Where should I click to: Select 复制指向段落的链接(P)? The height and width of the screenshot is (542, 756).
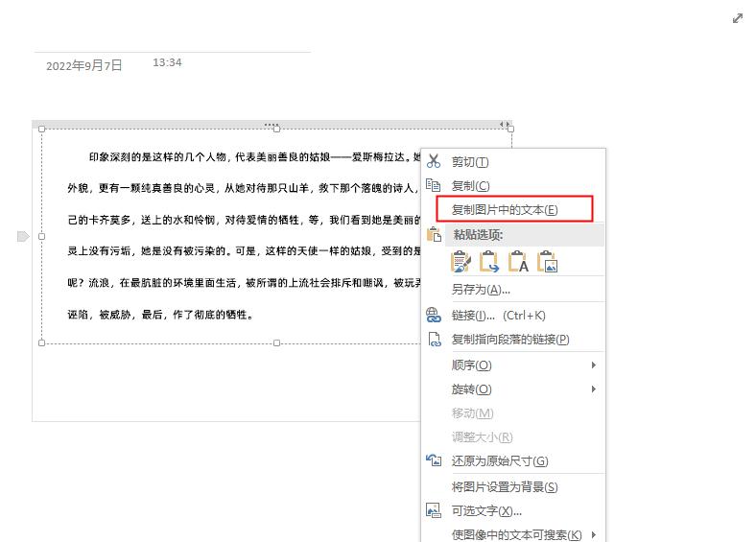pos(513,340)
